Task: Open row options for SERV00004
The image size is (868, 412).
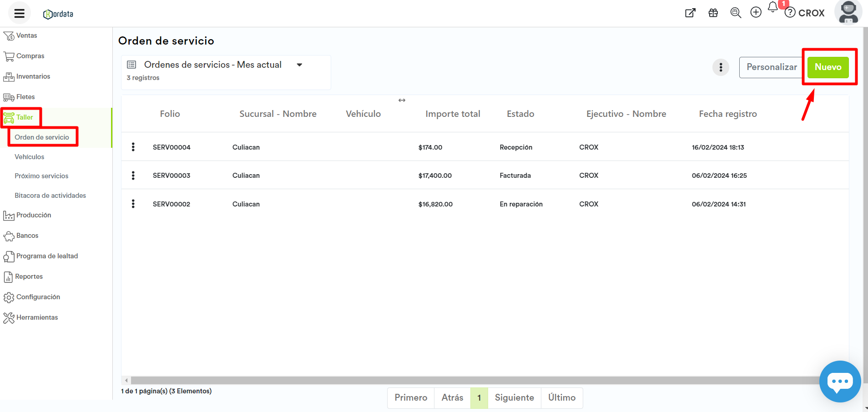Action: point(133,147)
